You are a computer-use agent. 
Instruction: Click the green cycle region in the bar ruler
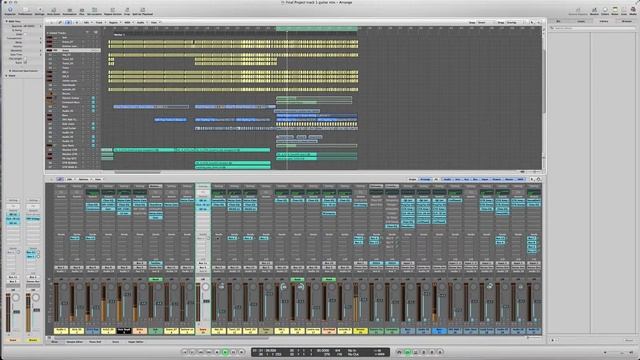point(317,29)
